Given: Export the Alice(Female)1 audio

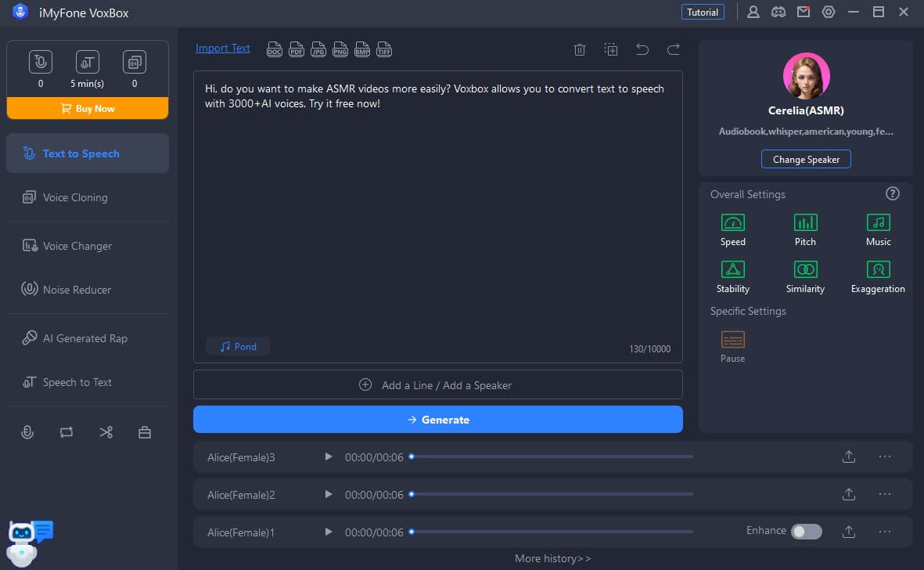Looking at the screenshot, I should (x=849, y=532).
